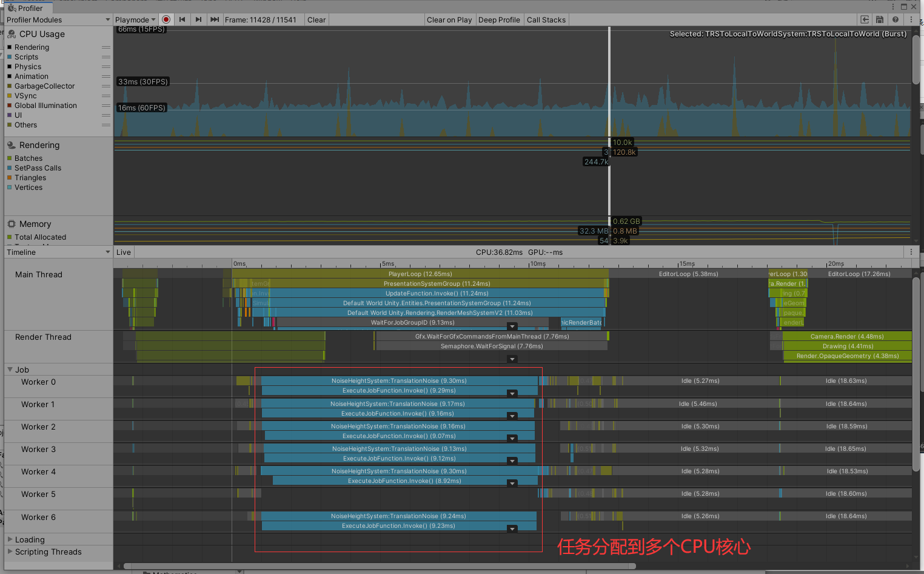Screen dimensions: 924x574
Task: Expand the Scripting Threads group
Action: tap(10, 552)
